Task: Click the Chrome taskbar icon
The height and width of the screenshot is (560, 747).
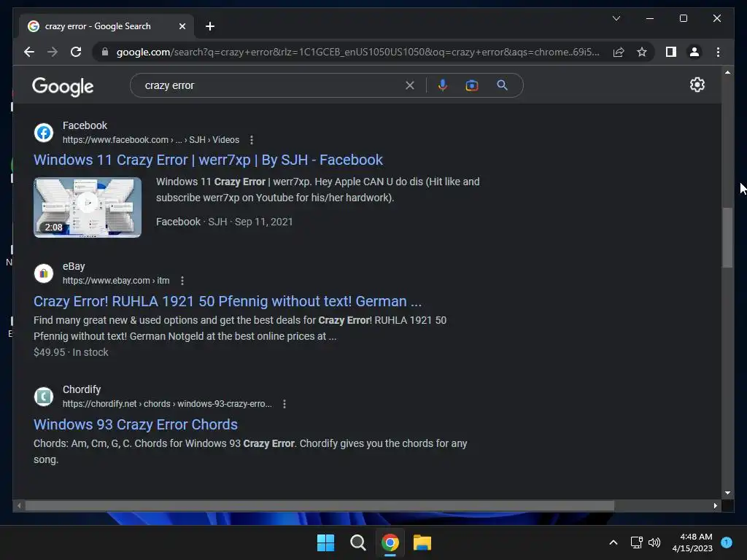Action: [390, 542]
